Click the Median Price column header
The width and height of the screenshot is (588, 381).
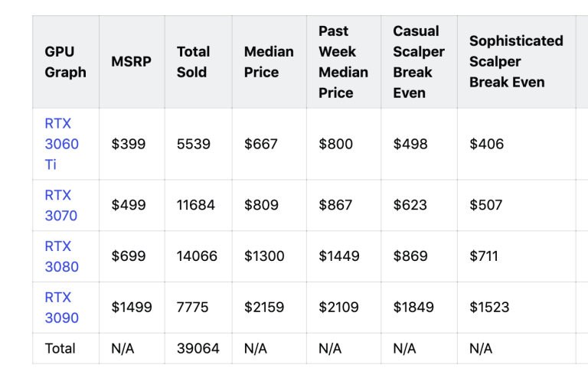(269, 62)
